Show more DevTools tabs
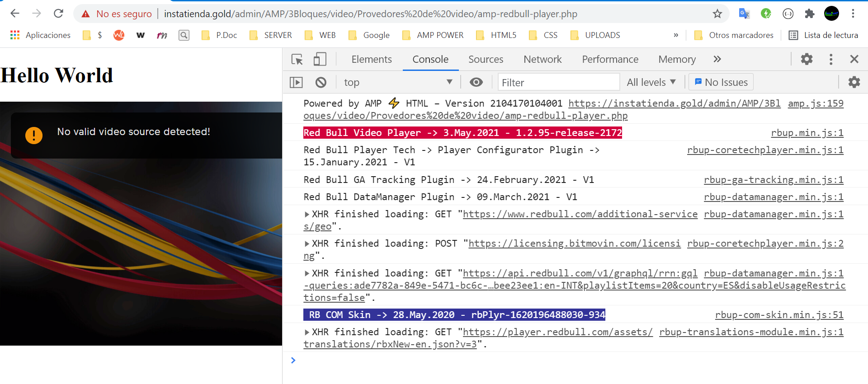Image resolution: width=868 pixels, height=384 pixels. click(717, 59)
